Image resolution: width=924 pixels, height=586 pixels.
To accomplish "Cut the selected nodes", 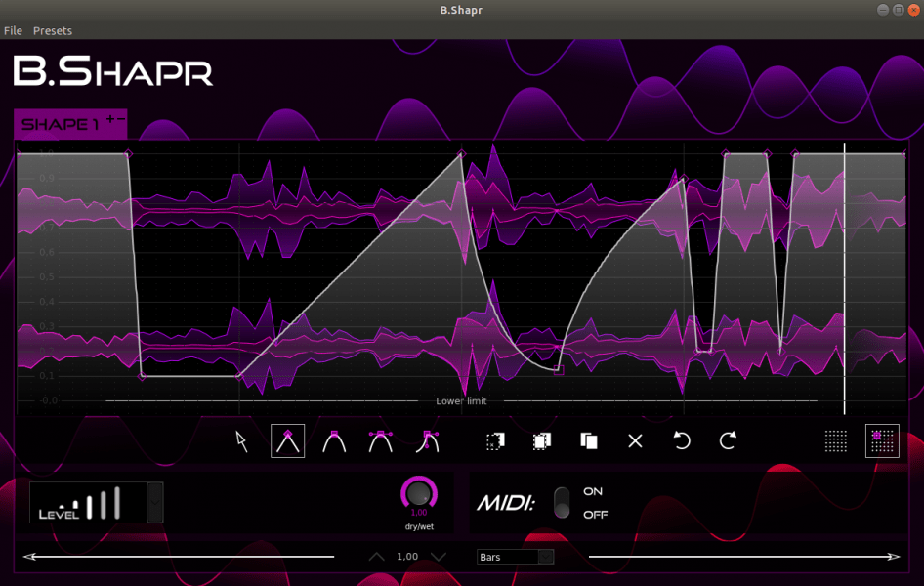I will click(495, 441).
